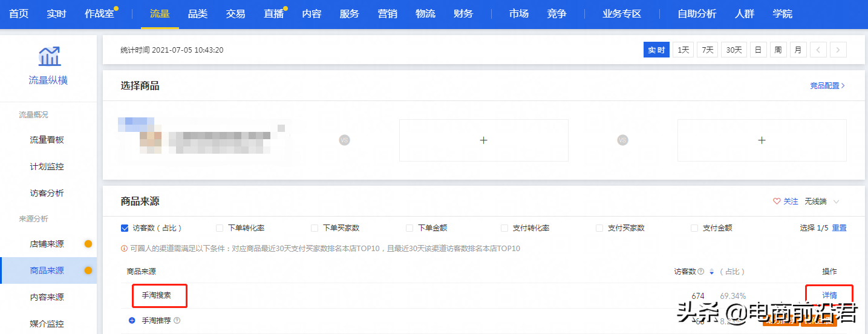868x334 pixels.
Task: Switch to the 周 granularity button
Action: tap(778, 50)
